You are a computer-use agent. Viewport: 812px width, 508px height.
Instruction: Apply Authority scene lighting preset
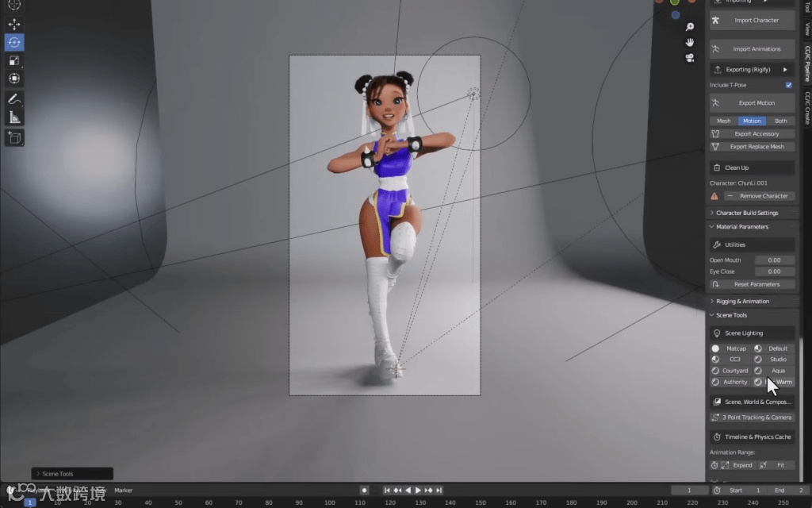tap(730, 383)
